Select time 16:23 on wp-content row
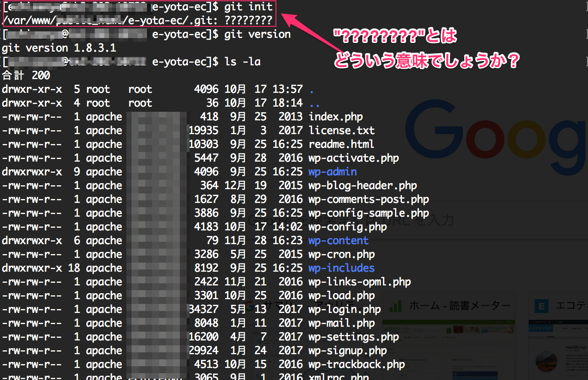The width and height of the screenshot is (588, 380). (x=288, y=241)
